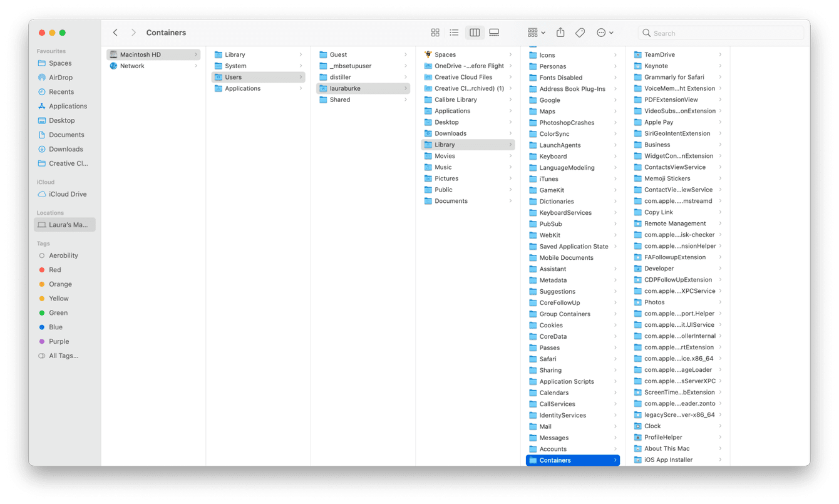Open the more actions ellipsis menu
The image size is (839, 504).
(x=600, y=32)
